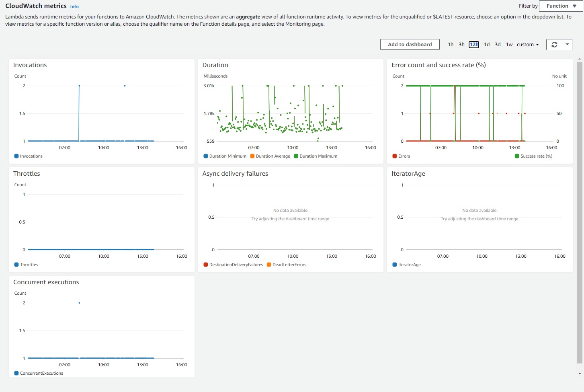Switch to the 3d time range

tap(498, 45)
